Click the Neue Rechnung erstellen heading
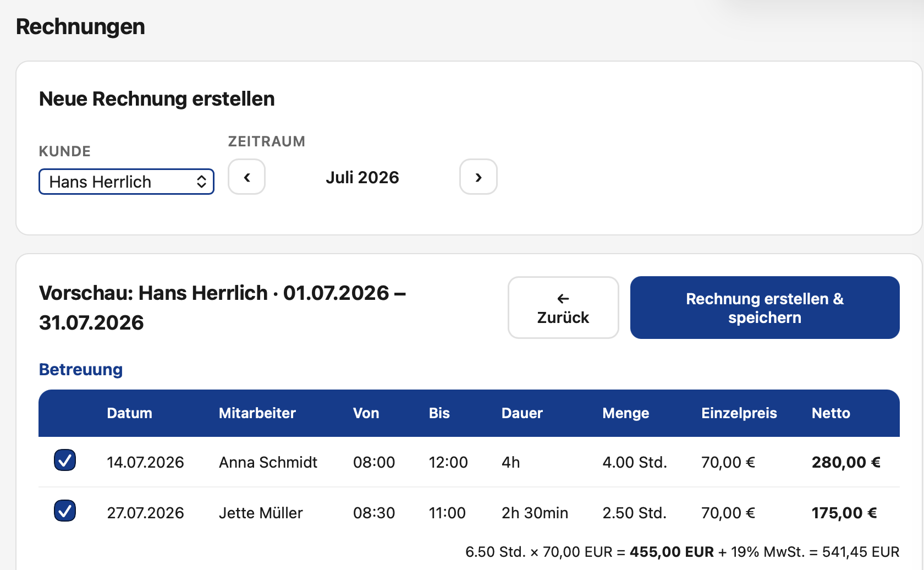This screenshot has width=924, height=570. [157, 99]
